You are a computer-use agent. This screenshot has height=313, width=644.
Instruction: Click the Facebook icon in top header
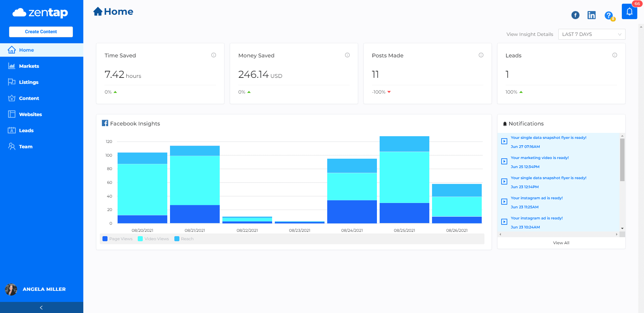point(575,15)
